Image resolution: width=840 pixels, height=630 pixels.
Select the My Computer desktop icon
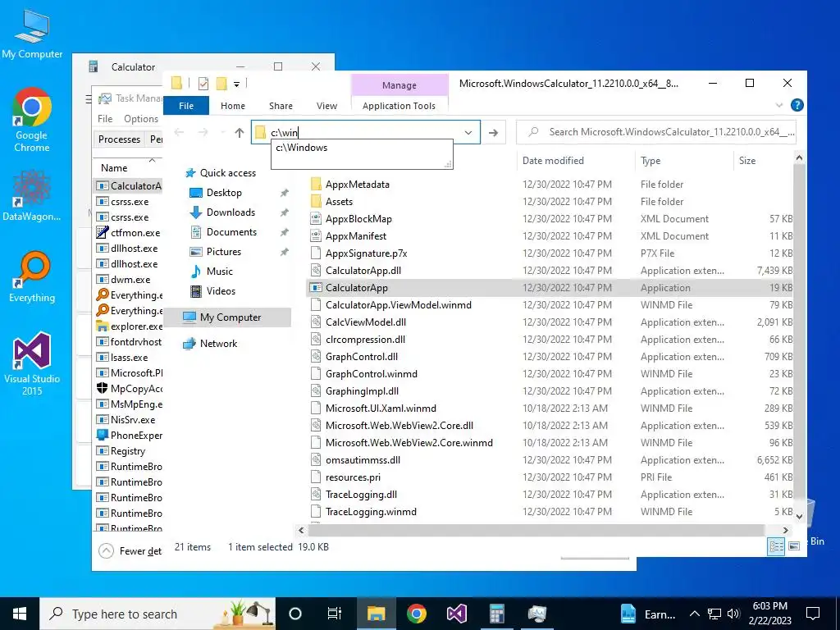(32, 34)
